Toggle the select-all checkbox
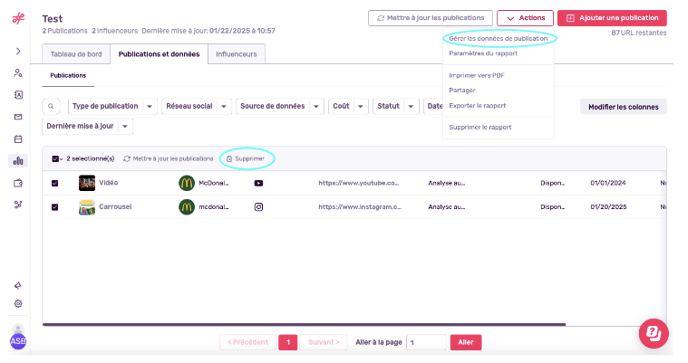The image size is (688, 363). [x=55, y=159]
